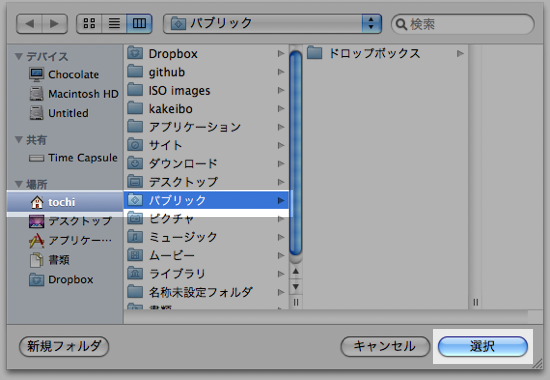550x380 pixels.
Task: Select the ダウンロード folder
Action: tap(206, 164)
